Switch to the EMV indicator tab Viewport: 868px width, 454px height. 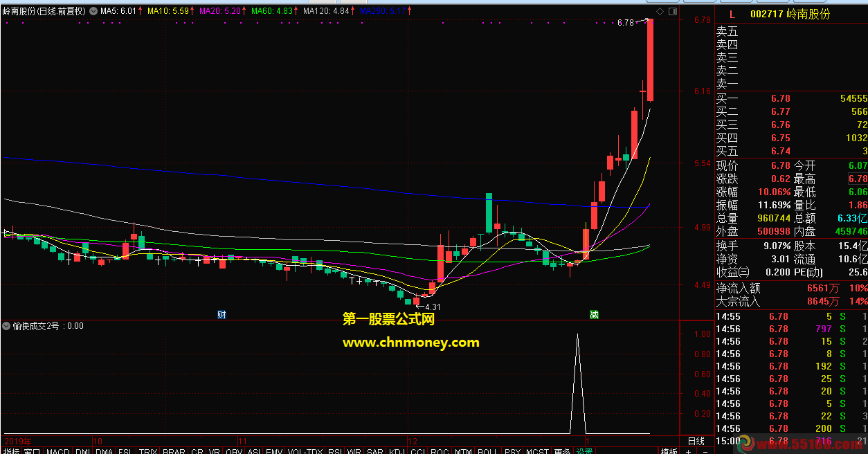(274, 451)
